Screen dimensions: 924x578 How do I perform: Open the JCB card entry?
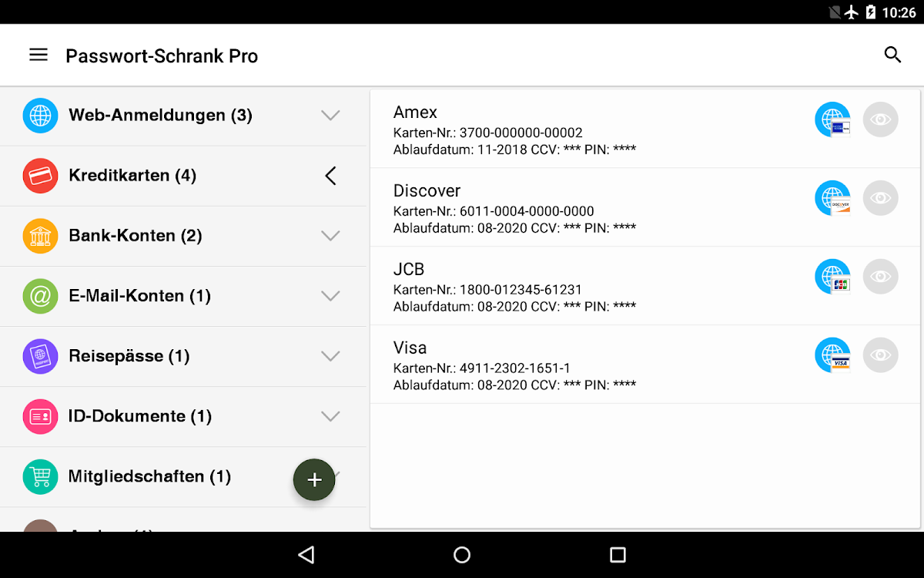539,286
